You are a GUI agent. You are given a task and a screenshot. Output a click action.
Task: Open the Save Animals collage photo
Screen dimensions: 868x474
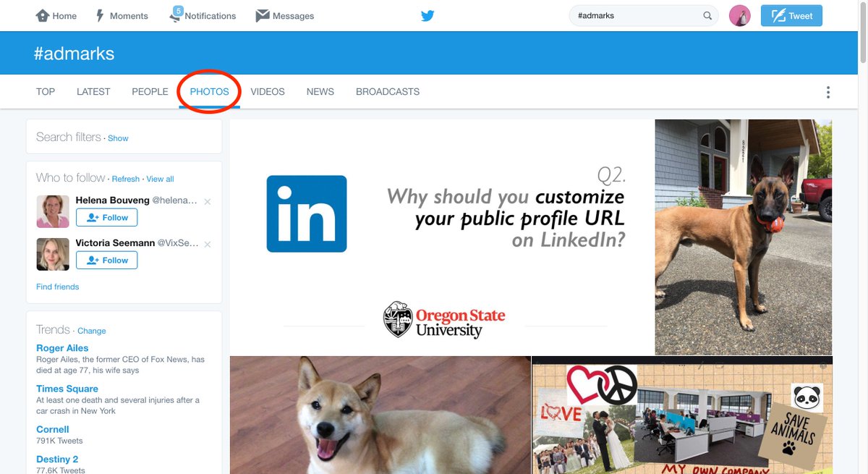click(682, 415)
